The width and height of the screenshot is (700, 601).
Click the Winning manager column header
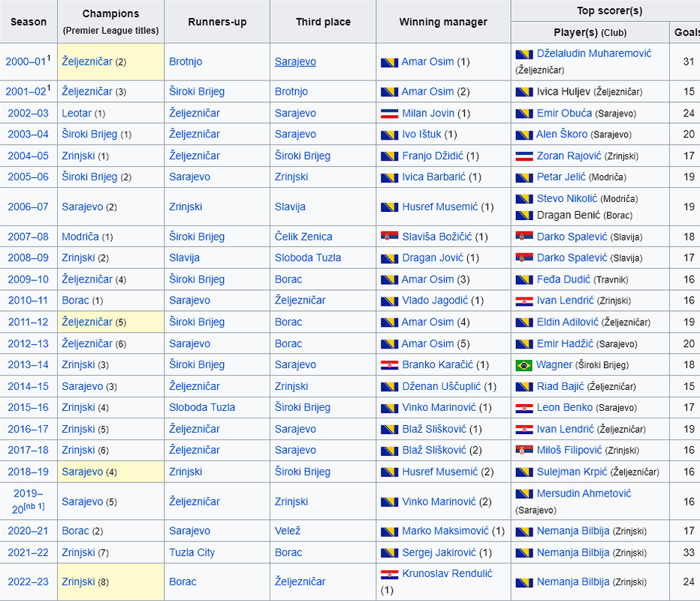[443, 22]
